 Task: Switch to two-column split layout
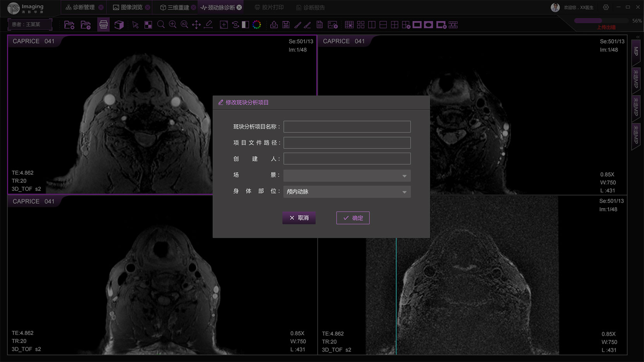click(x=372, y=25)
